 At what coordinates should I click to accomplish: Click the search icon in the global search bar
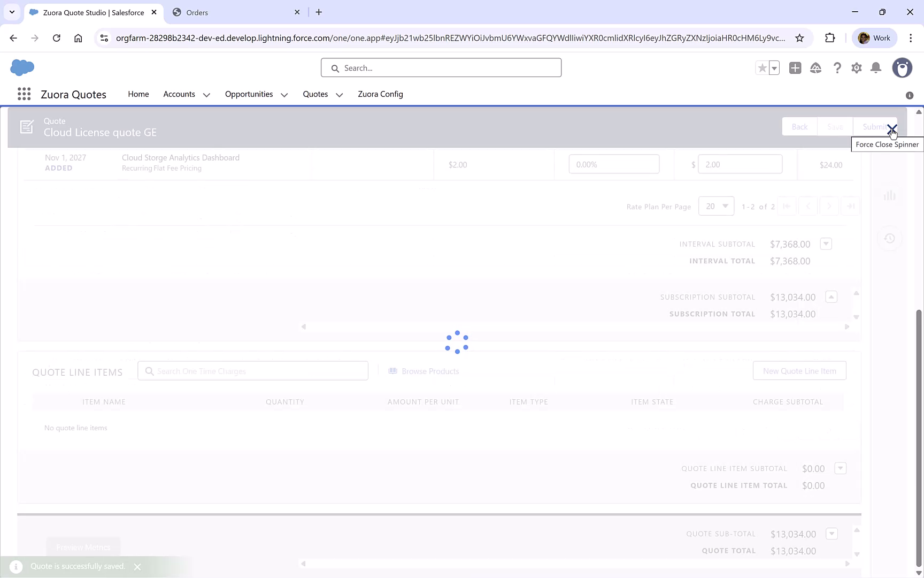(335, 67)
